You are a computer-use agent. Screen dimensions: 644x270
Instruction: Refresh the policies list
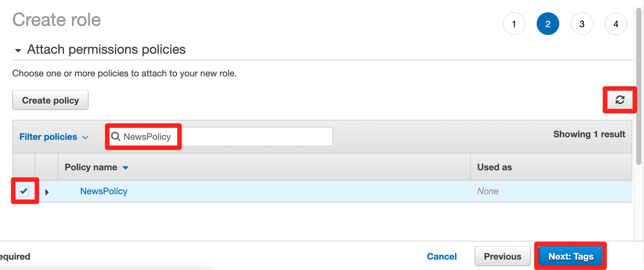click(620, 100)
